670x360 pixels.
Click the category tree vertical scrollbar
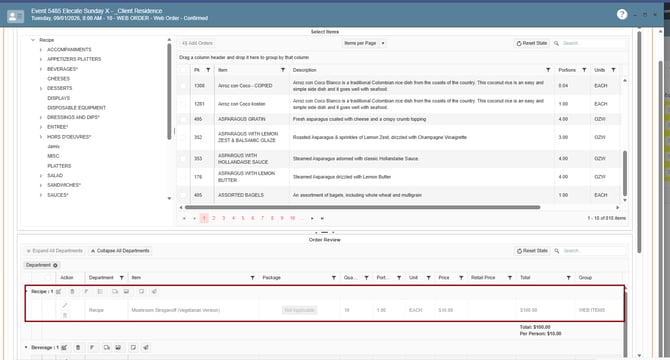point(169,91)
